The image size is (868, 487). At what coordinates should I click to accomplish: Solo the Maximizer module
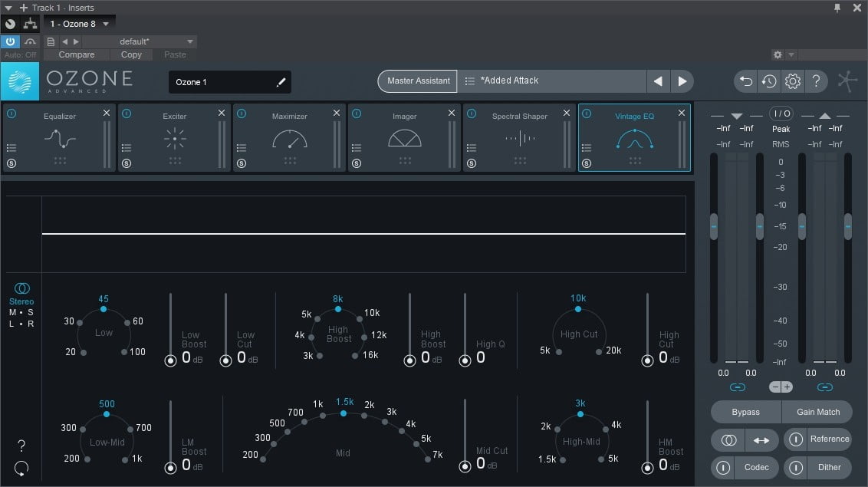point(242,163)
